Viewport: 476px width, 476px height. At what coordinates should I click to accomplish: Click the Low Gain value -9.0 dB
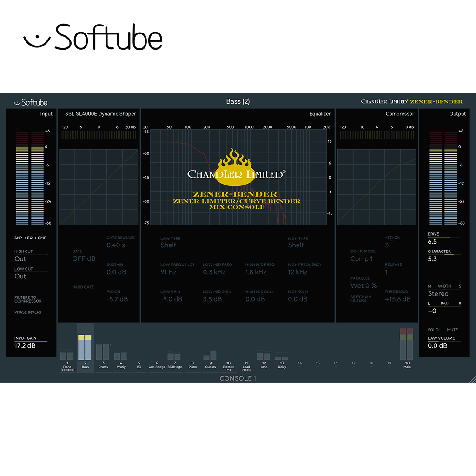[172, 299]
